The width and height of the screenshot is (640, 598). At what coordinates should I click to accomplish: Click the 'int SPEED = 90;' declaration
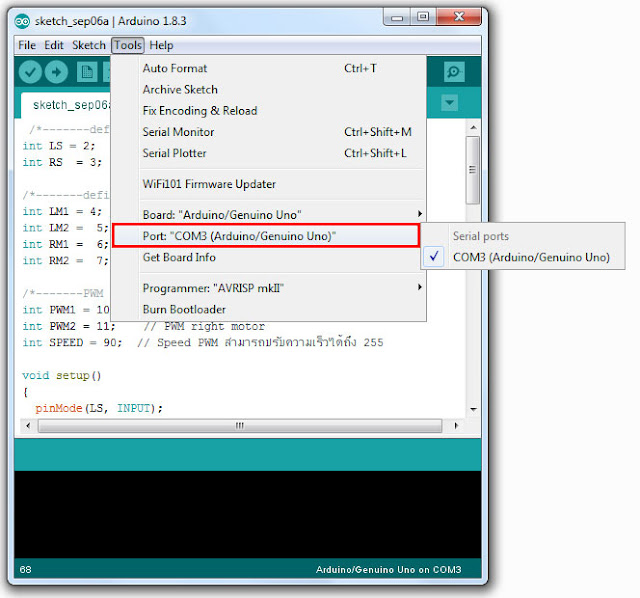point(72,342)
